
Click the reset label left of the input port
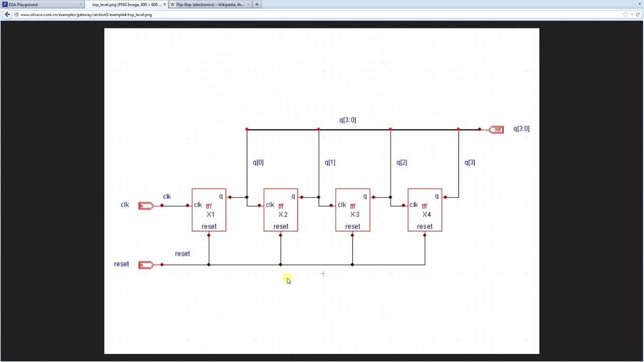121,264
